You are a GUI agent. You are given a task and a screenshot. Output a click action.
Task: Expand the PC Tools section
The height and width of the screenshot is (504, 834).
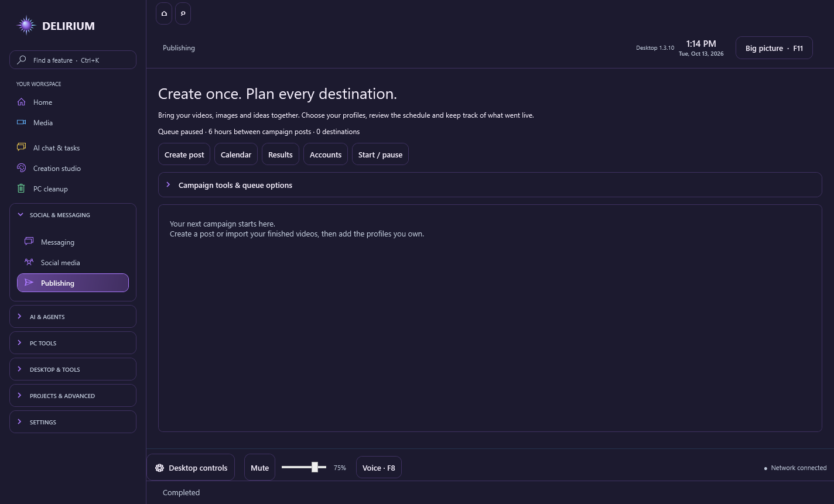[73, 343]
